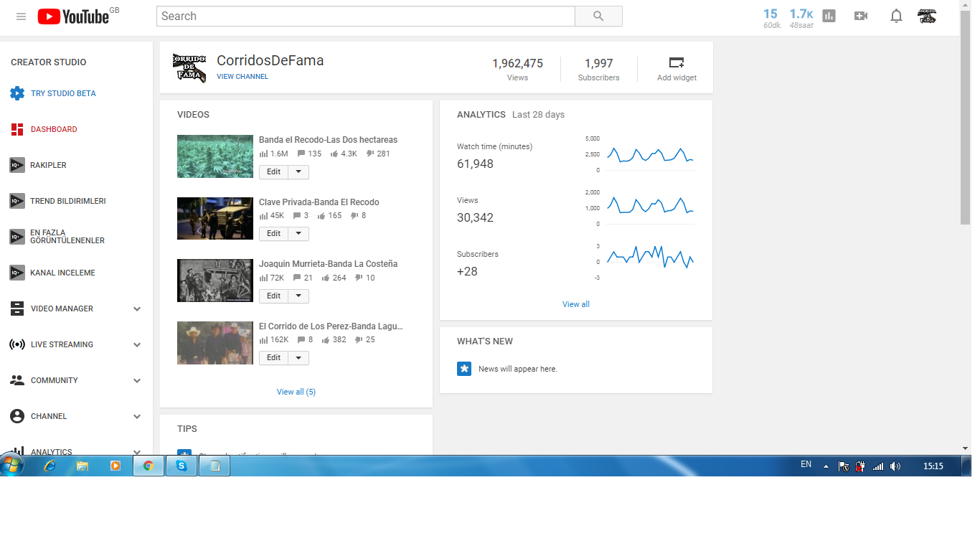Click the Kanal Inceleme IQ icon

point(17,273)
